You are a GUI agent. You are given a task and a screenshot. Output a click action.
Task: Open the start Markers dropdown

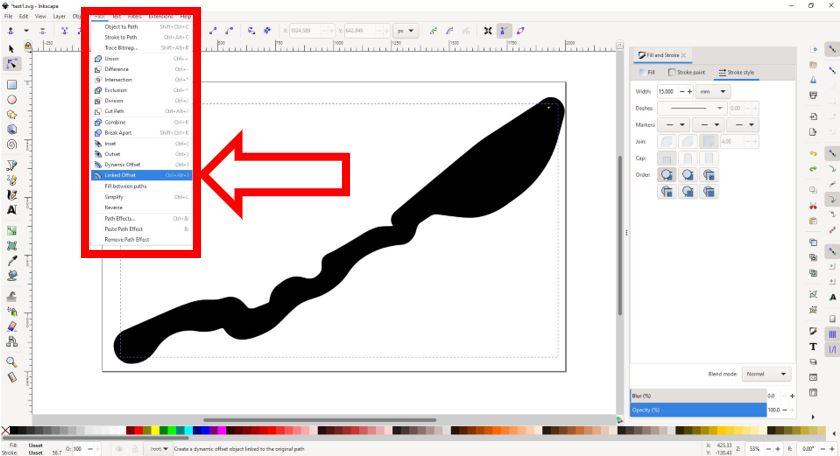[x=674, y=125]
